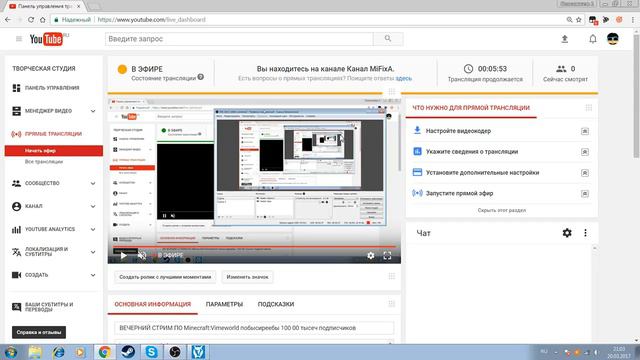The width and height of the screenshot is (640, 360).
Task: Click Справка и отзывы button
Action: click(39, 332)
